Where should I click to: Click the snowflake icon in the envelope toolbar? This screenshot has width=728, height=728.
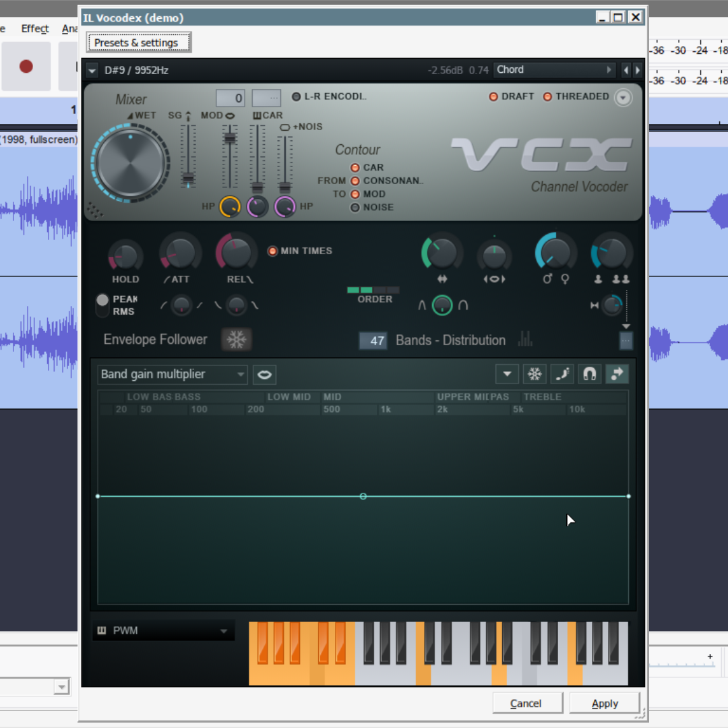(x=535, y=374)
